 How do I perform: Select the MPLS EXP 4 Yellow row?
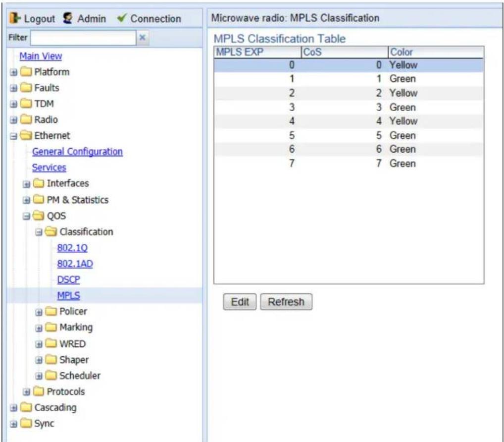coord(349,121)
